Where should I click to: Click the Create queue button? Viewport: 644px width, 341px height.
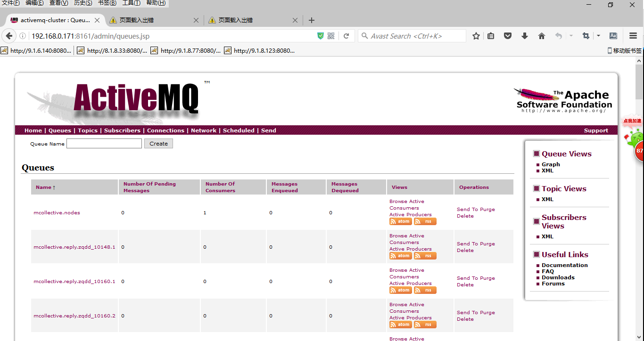pos(158,144)
